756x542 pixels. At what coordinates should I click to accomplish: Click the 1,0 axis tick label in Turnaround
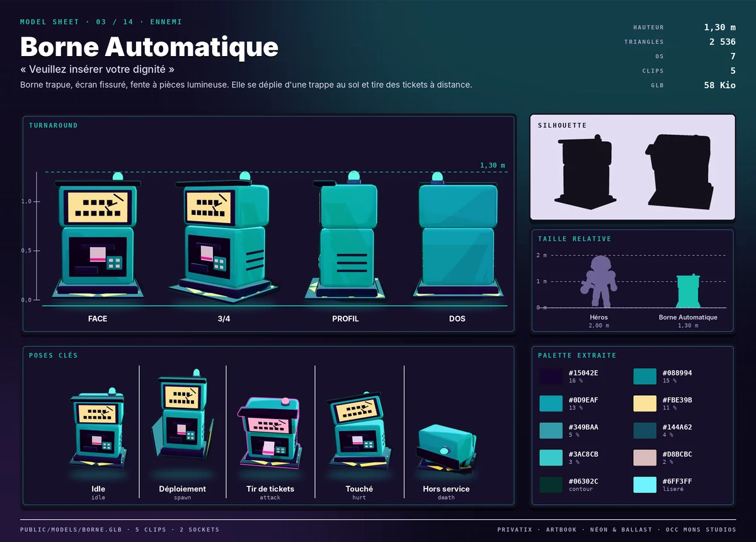26,202
